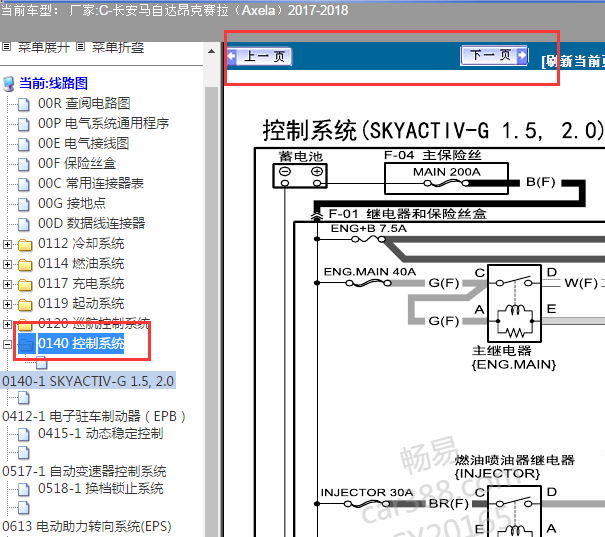Image resolution: width=605 pixels, height=537 pixels.
Task: Open 00E 电气接线图 document
Action: 83,143
